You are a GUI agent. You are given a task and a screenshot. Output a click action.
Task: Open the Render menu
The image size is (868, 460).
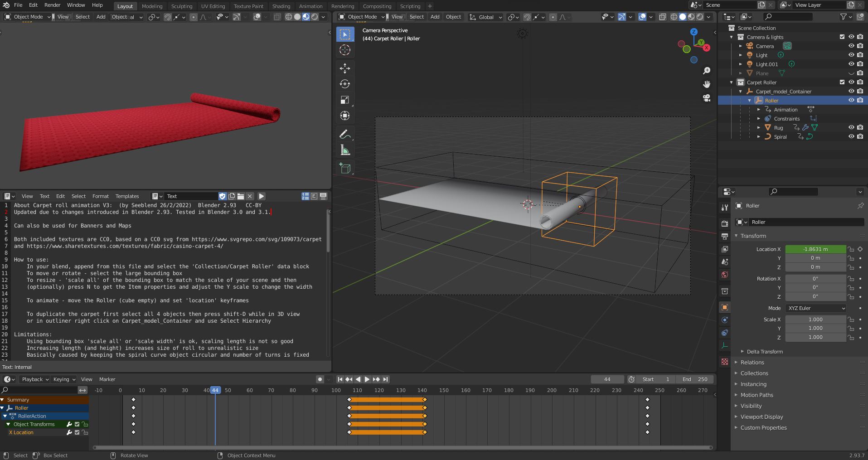[52, 5]
